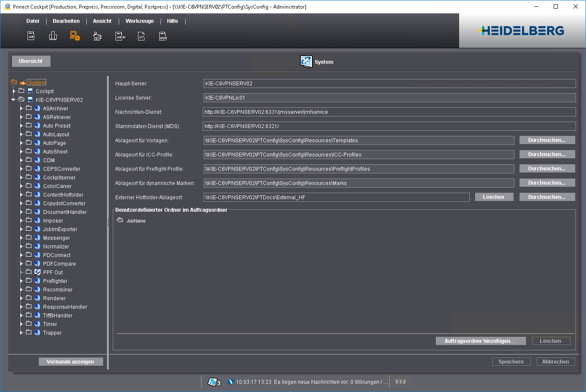586x392 pixels.
Task: Expand the AutoPage node
Action: click(x=22, y=143)
